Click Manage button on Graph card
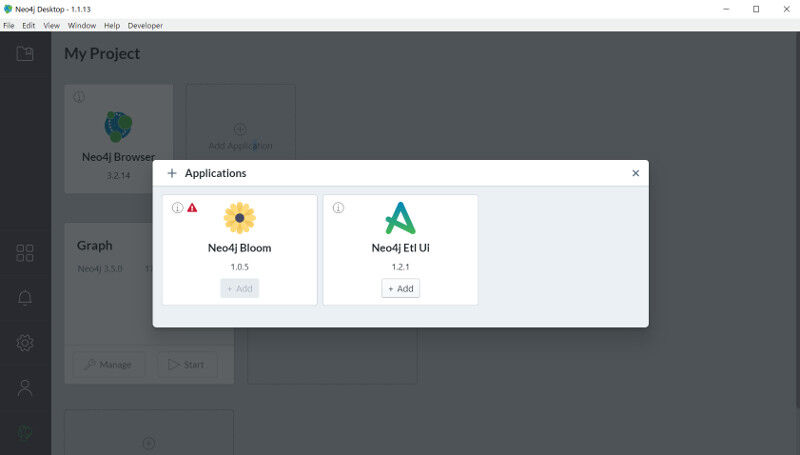 [109, 364]
